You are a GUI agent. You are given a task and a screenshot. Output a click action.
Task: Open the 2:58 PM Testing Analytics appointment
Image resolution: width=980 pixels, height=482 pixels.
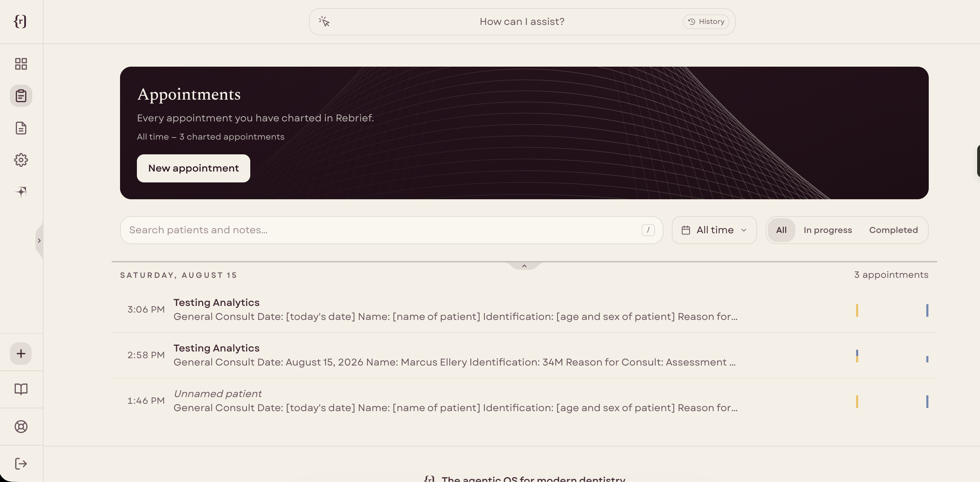coord(524,355)
